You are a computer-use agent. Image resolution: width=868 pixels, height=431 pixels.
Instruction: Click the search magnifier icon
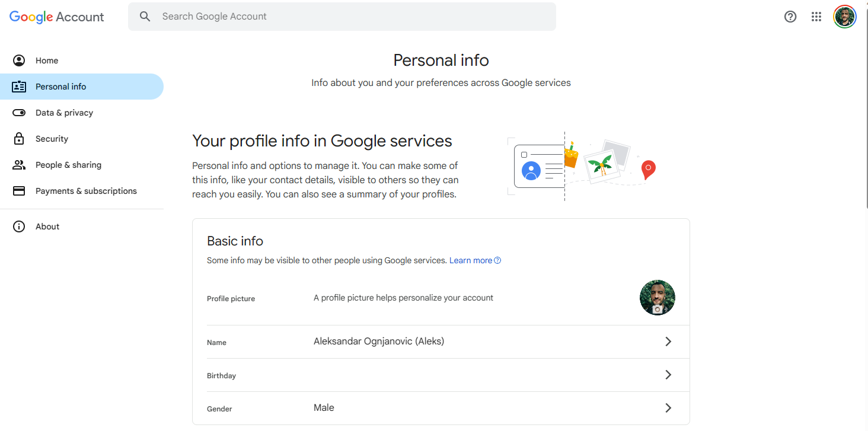(x=145, y=17)
